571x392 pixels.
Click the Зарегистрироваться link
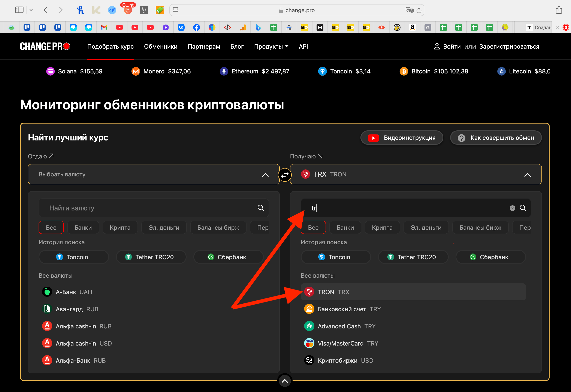click(x=509, y=46)
